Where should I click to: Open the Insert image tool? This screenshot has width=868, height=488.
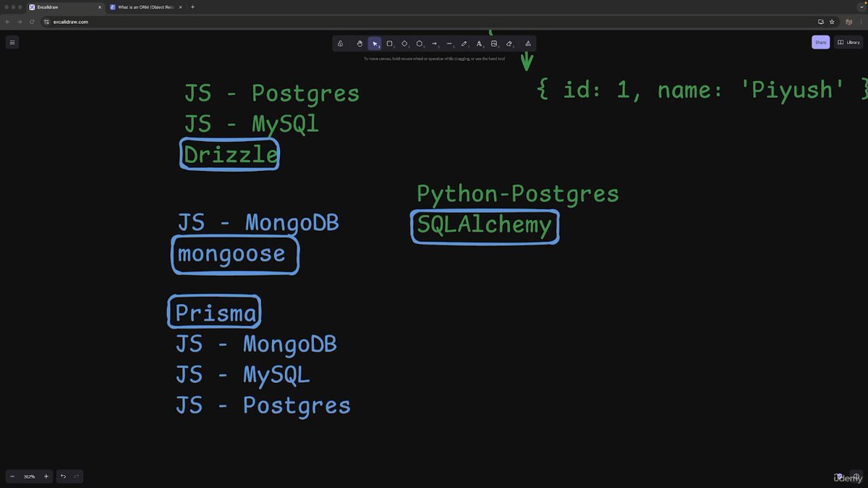pos(494,43)
